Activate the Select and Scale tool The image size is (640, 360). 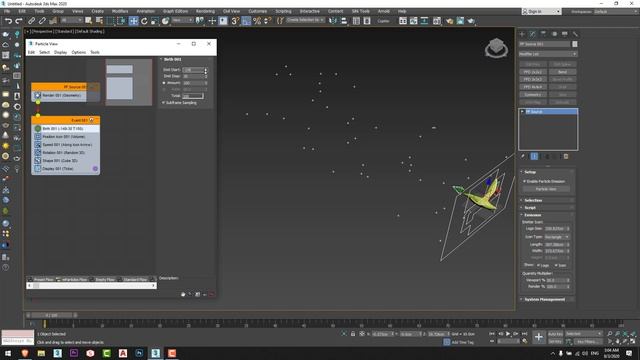click(x=154, y=21)
